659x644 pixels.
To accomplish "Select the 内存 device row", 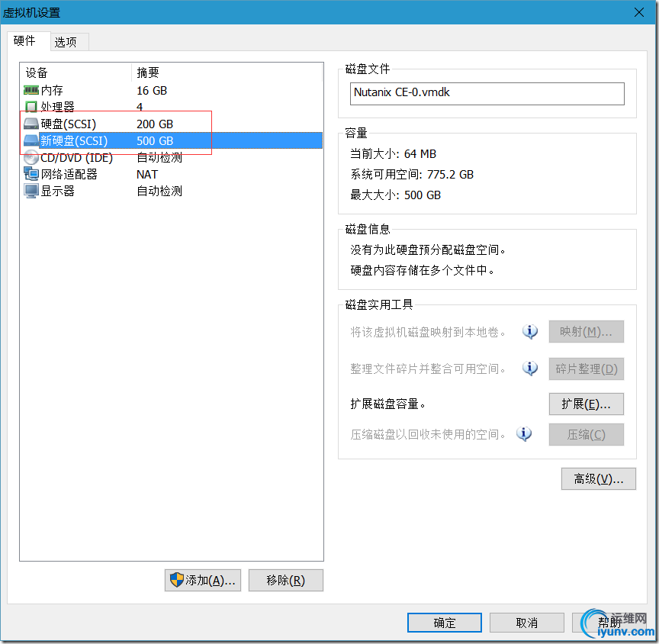I will click(x=172, y=90).
